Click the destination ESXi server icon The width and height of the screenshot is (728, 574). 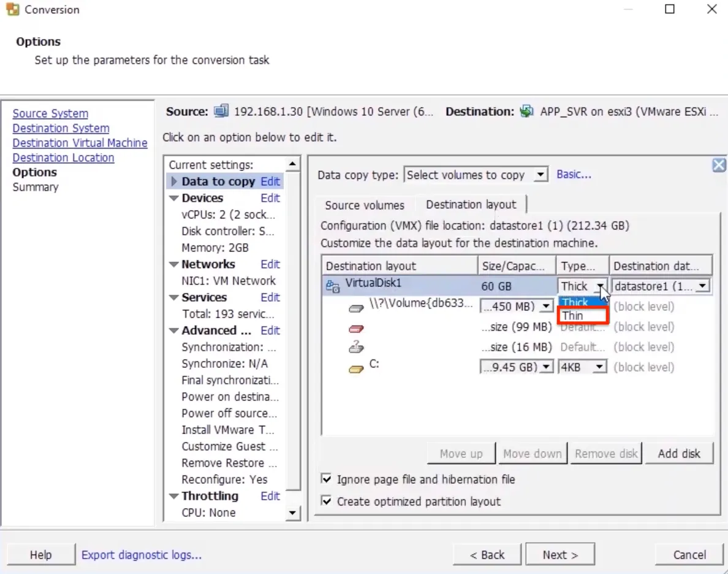click(x=526, y=112)
